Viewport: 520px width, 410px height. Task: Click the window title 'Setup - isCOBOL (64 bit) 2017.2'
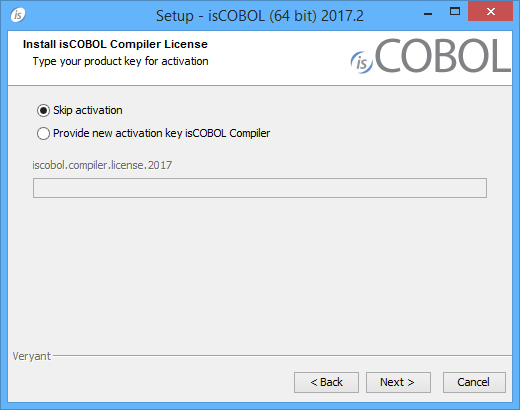point(260,16)
